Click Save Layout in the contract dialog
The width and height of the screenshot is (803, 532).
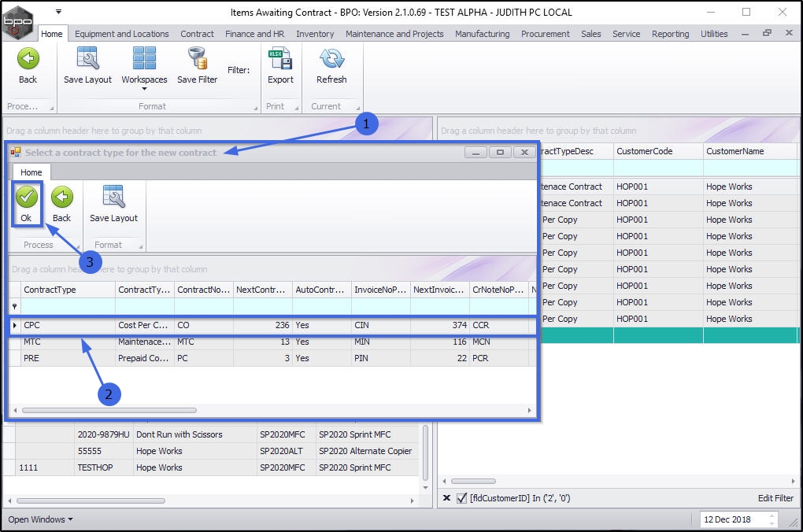click(x=113, y=198)
